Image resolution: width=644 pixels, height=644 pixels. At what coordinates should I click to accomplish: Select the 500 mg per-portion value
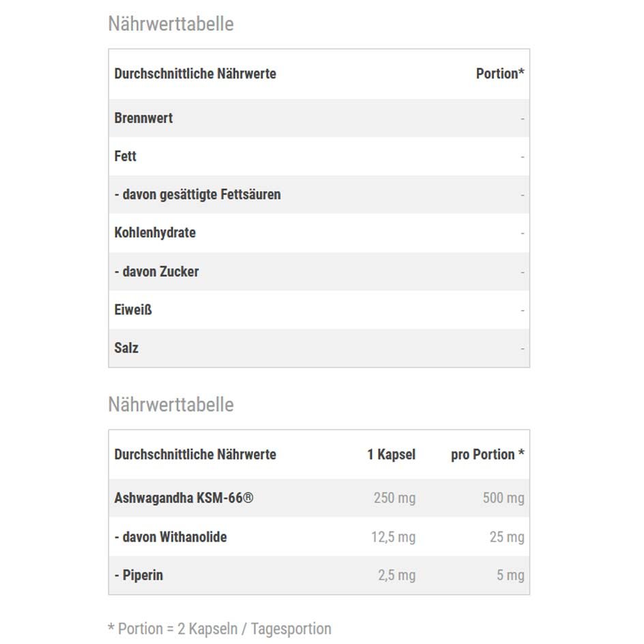coord(503,498)
